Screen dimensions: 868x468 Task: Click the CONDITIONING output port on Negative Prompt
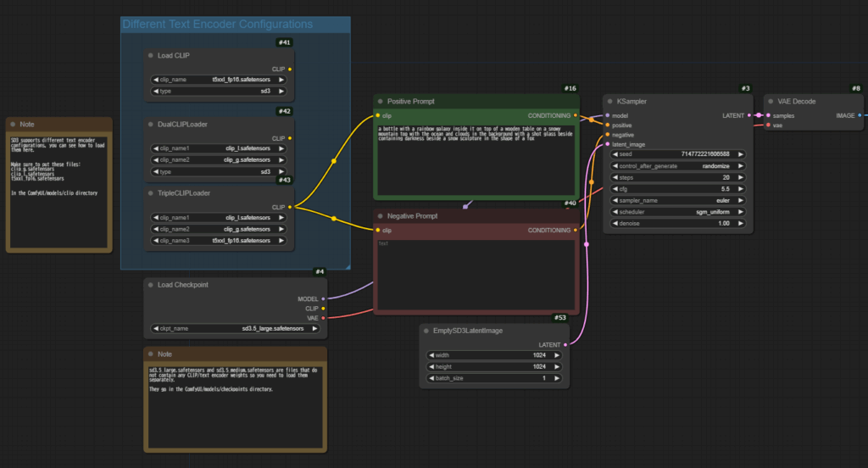click(576, 231)
